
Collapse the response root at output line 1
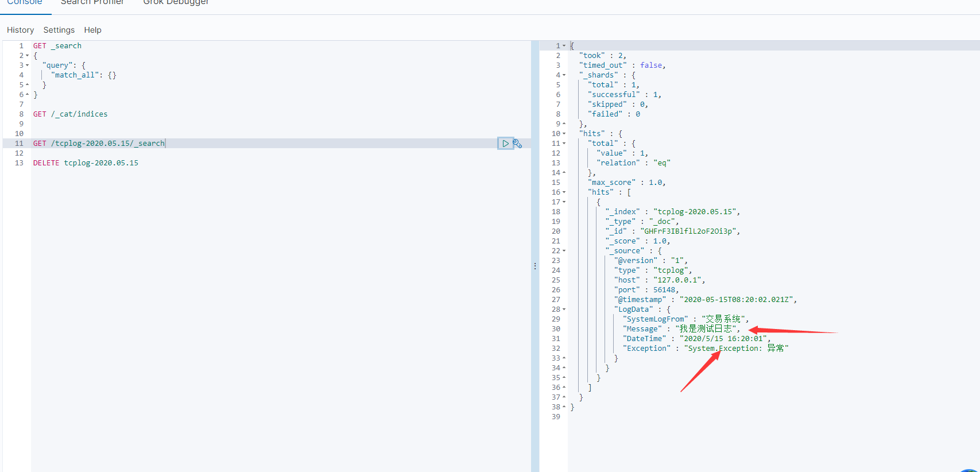pyautogui.click(x=564, y=46)
